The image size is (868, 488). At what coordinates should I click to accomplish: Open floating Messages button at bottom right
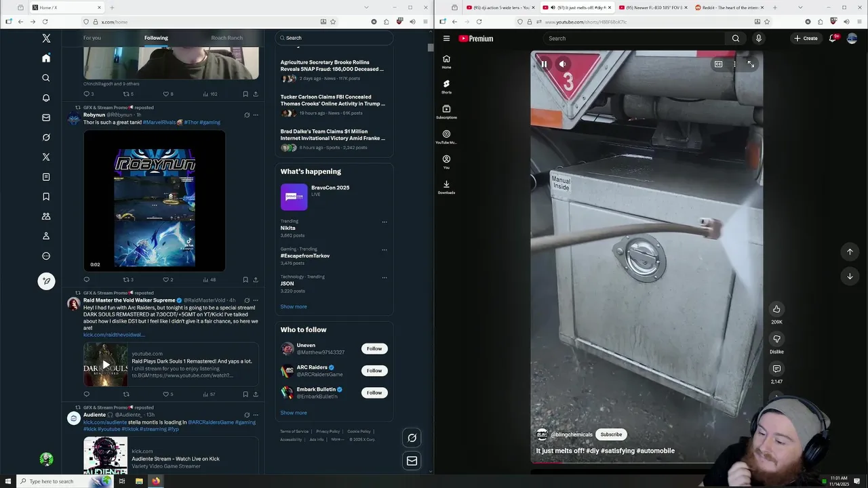coord(412,461)
